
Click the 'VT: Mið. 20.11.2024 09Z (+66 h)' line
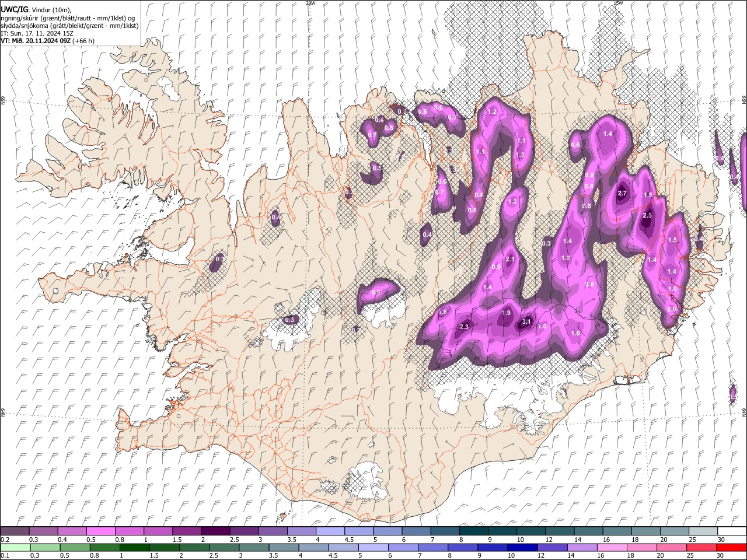(x=47, y=41)
